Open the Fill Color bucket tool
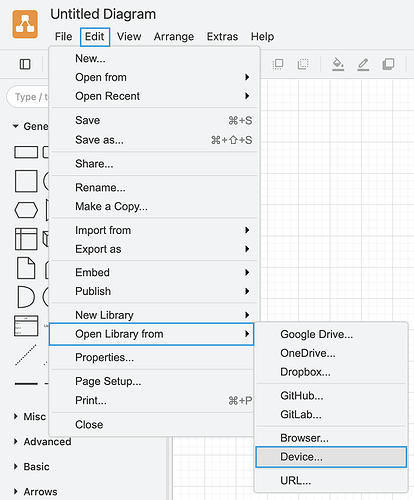The image size is (414, 500). (338, 64)
